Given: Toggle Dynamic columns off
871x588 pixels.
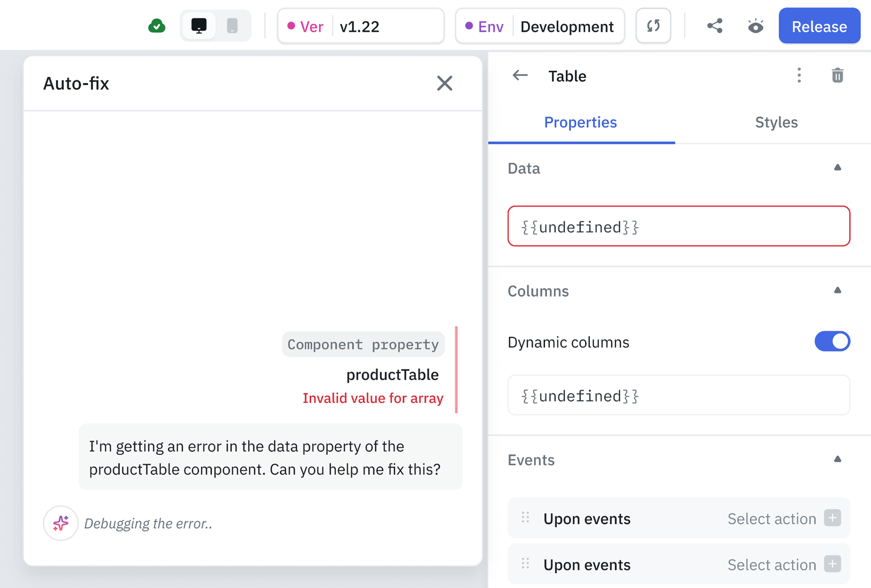Looking at the screenshot, I should (832, 341).
